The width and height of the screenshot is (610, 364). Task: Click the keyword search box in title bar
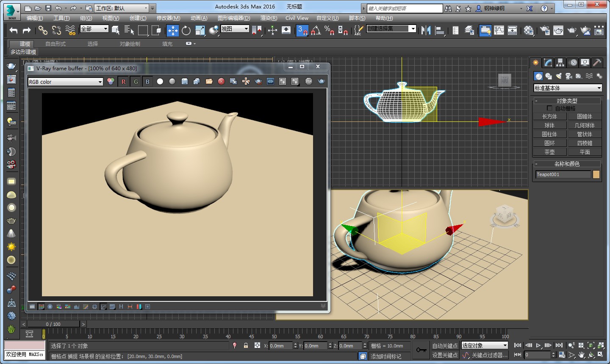coord(405,8)
